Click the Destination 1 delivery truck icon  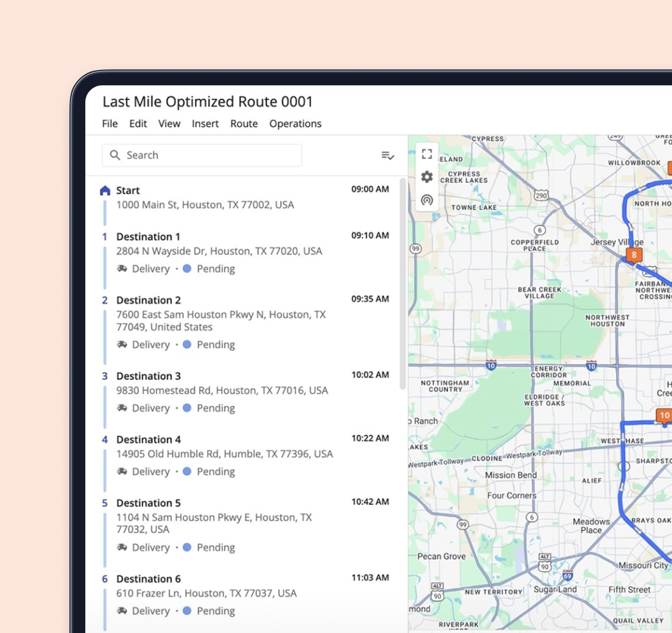[122, 269]
